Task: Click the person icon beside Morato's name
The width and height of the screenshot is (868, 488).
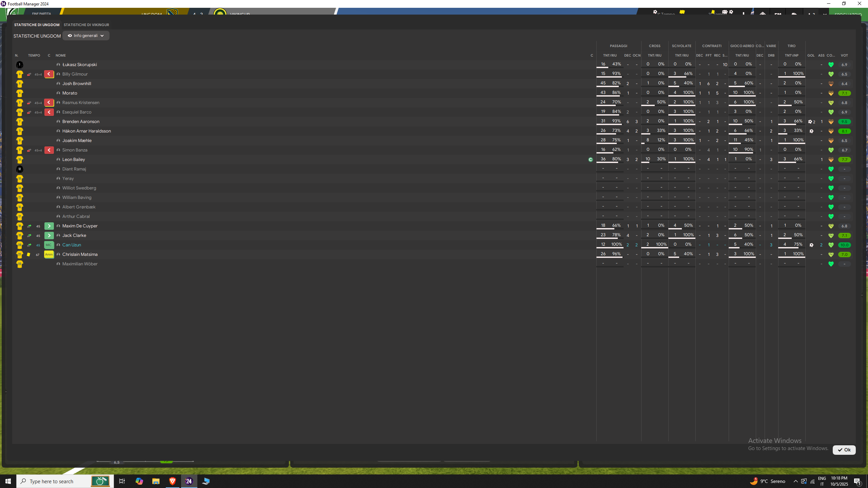Action: [58, 93]
